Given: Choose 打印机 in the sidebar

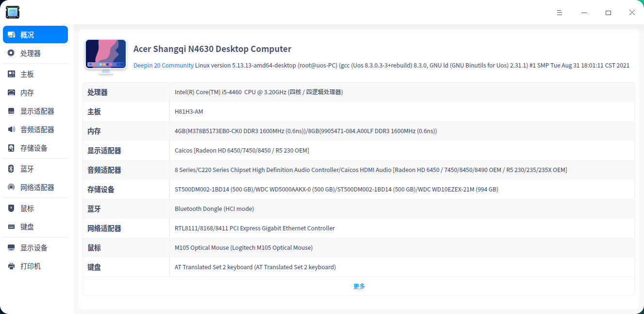Looking at the screenshot, I should click(x=35, y=266).
